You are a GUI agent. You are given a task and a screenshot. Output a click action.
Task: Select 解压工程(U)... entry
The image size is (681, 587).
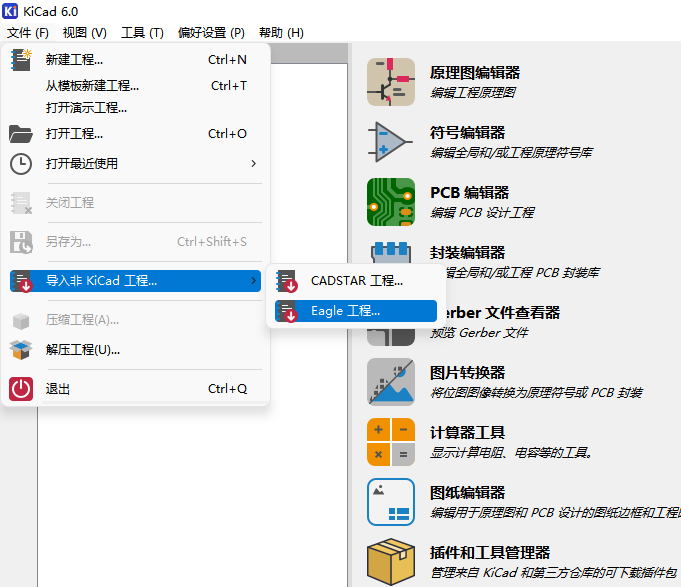136,350
